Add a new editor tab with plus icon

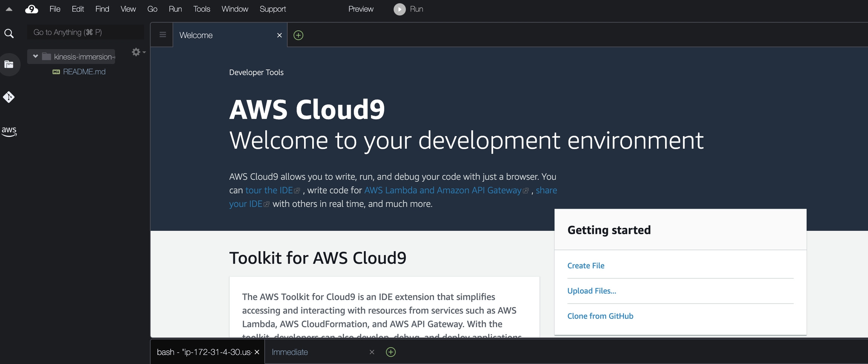tap(298, 35)
